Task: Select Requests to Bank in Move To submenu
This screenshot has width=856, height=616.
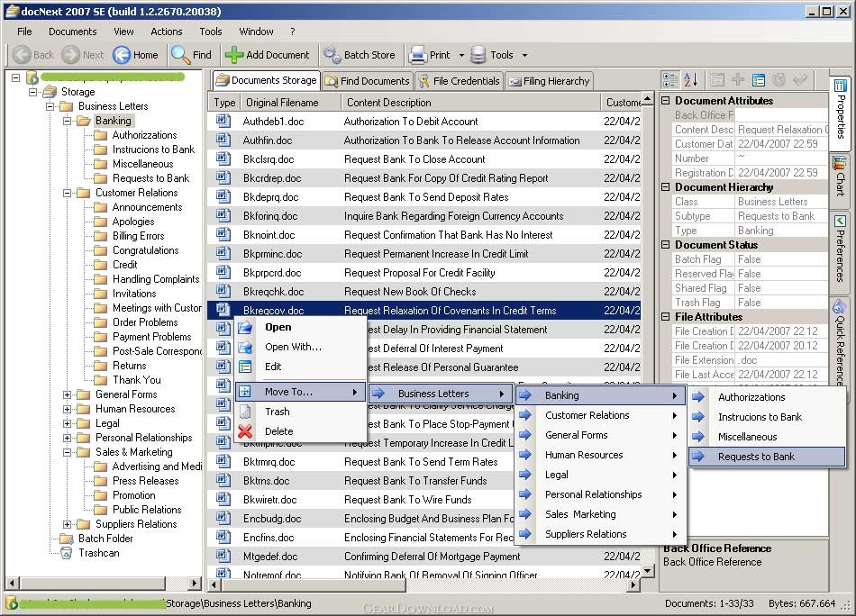Action: 767,457
